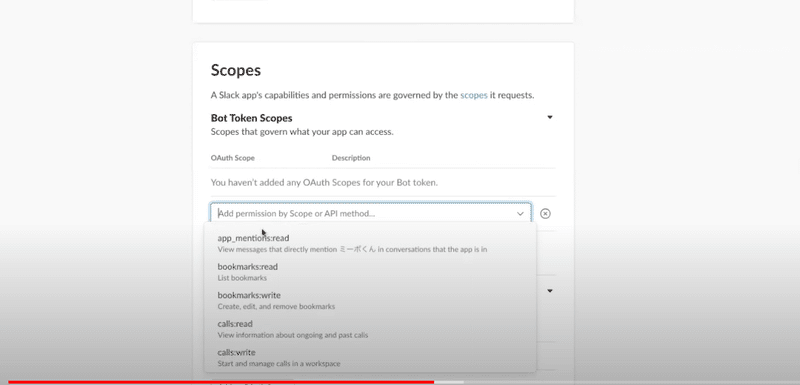Click the Bot Token Scopes heading

252,118
